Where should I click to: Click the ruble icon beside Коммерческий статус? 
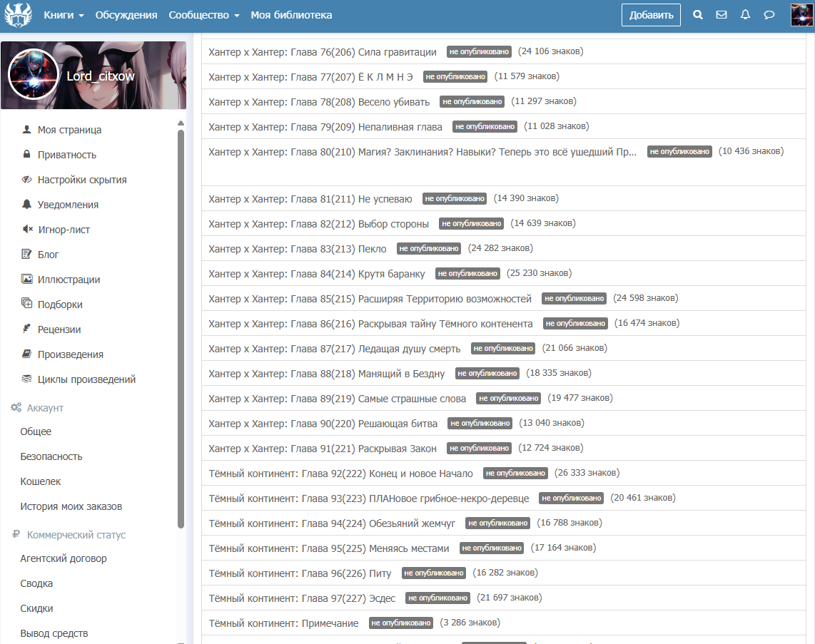(16, 534)
